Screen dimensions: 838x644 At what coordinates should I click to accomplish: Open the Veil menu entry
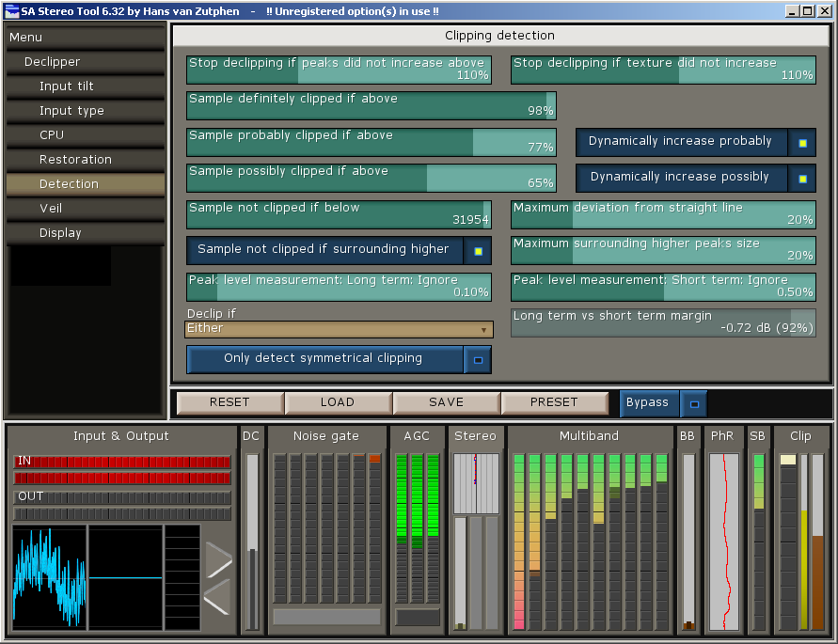[86, 209]
